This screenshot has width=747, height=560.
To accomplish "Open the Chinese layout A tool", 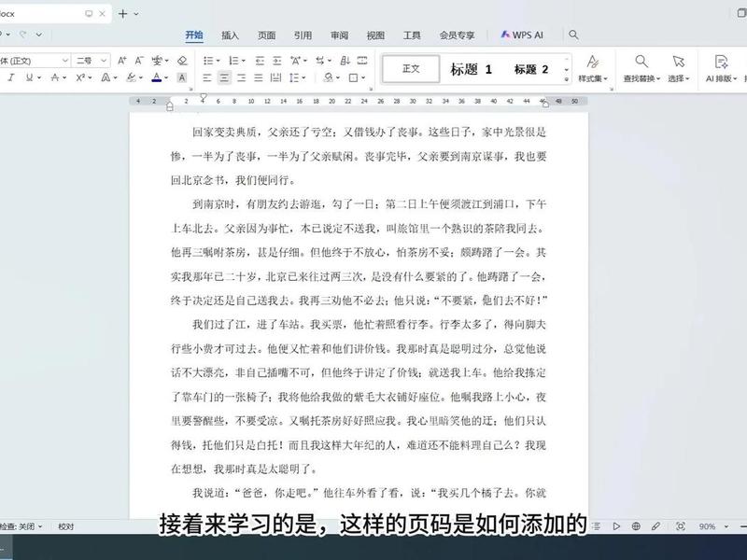I will (x=295, y=61).
